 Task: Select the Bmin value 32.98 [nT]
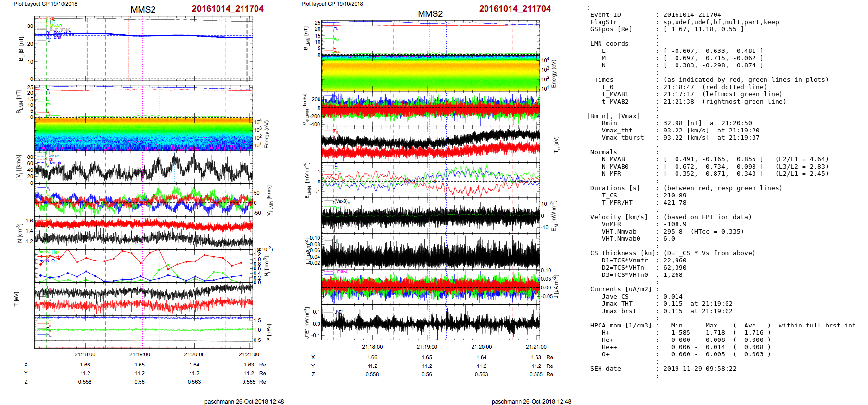click(x=683, y=123)
